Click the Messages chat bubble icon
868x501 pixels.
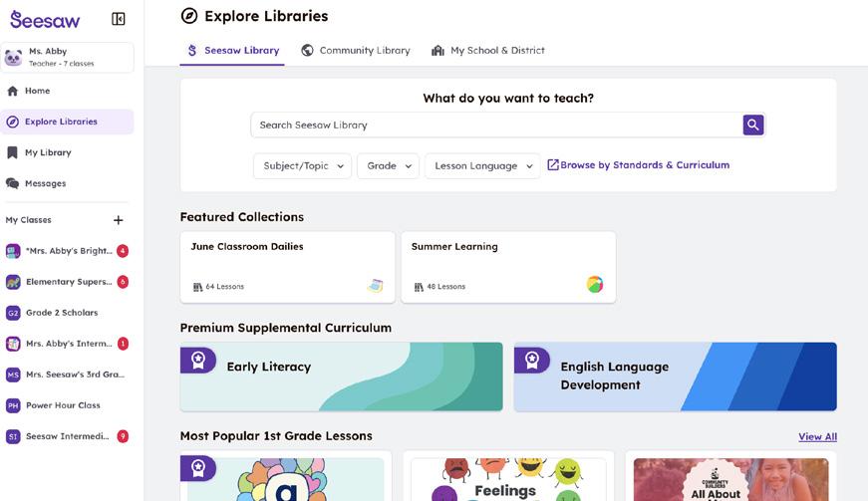coord(12,183)
